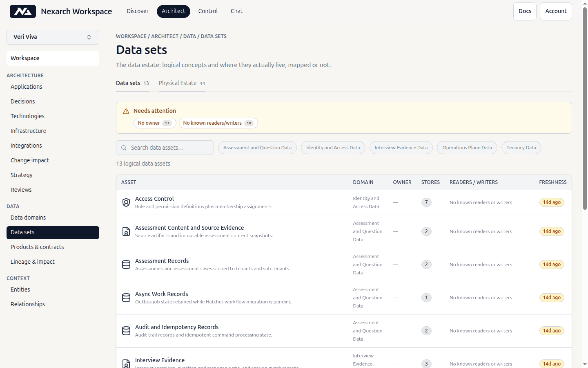Screen dimensions: 588x368
Task: Go to the Chat section
Action: [236, 11]
